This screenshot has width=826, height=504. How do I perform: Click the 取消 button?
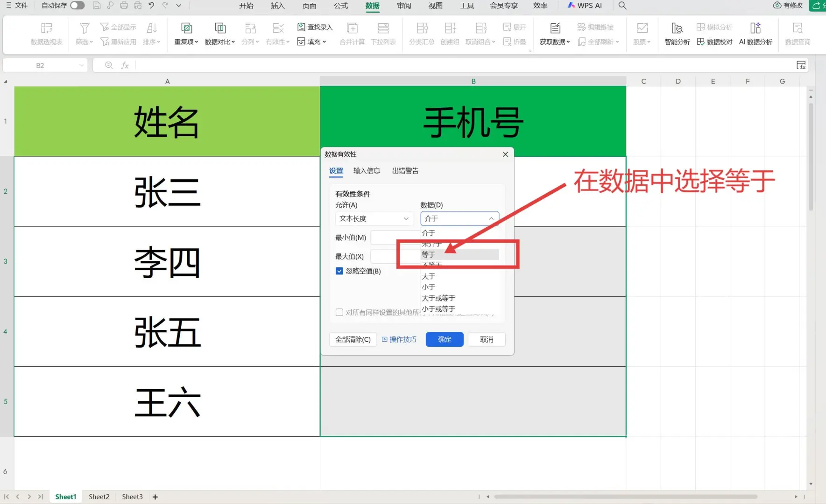[487, 339]
